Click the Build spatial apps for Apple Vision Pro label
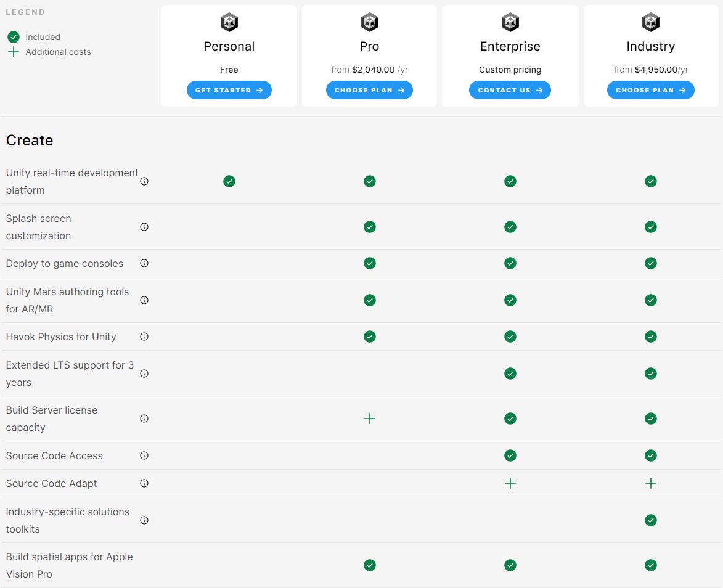 tap(69, 565)
